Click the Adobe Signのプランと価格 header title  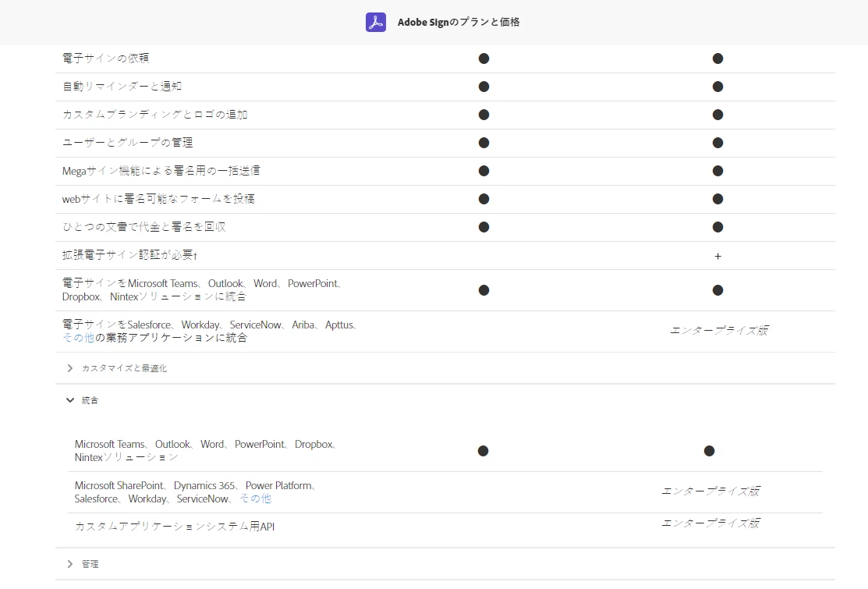(x=459, y=22)
